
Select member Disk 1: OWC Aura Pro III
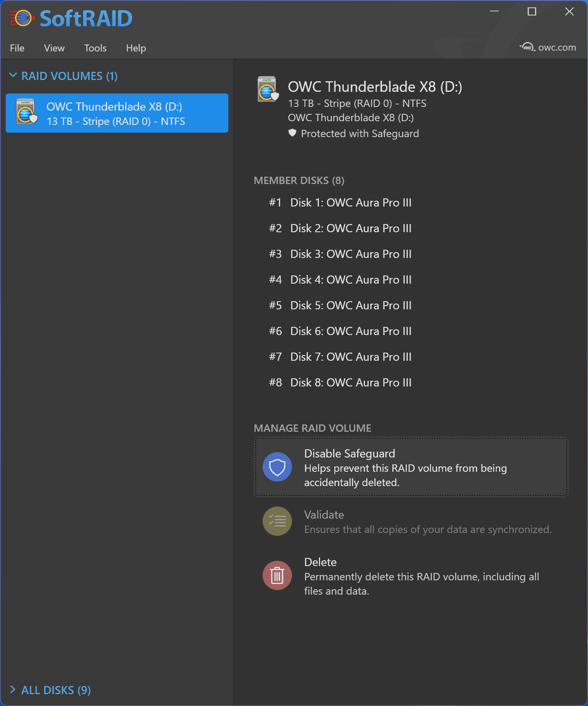pyautogui.click(x=350, y=202)
